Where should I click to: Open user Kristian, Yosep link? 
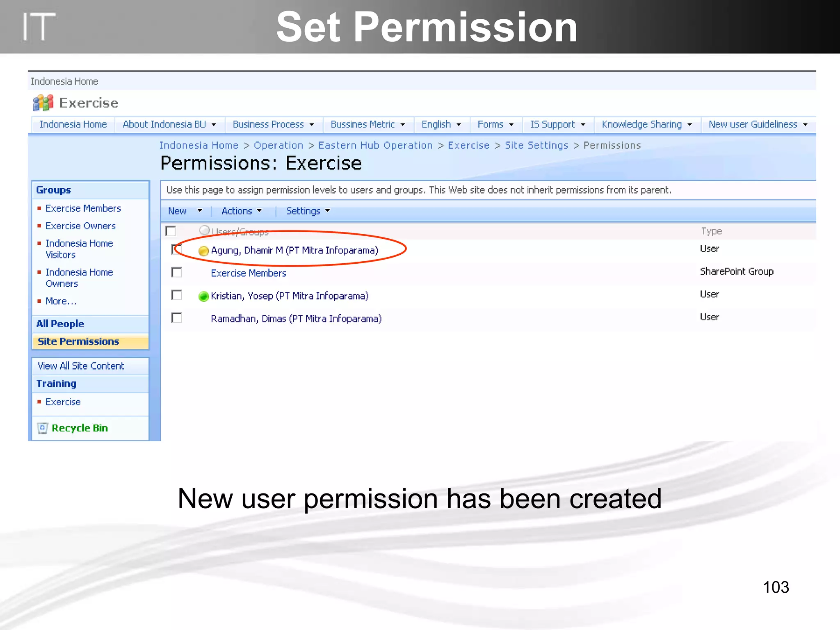(290, 296)
